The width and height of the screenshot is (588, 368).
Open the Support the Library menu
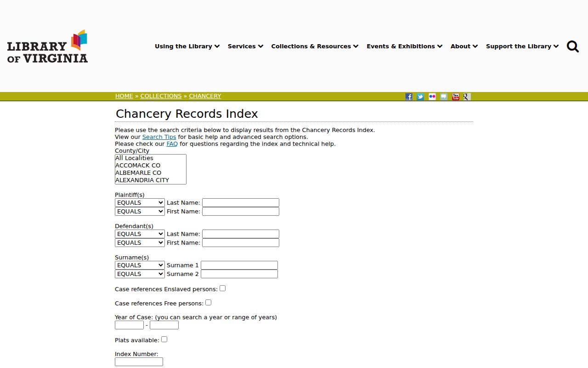pyautogui.click(x=522, y=46)
